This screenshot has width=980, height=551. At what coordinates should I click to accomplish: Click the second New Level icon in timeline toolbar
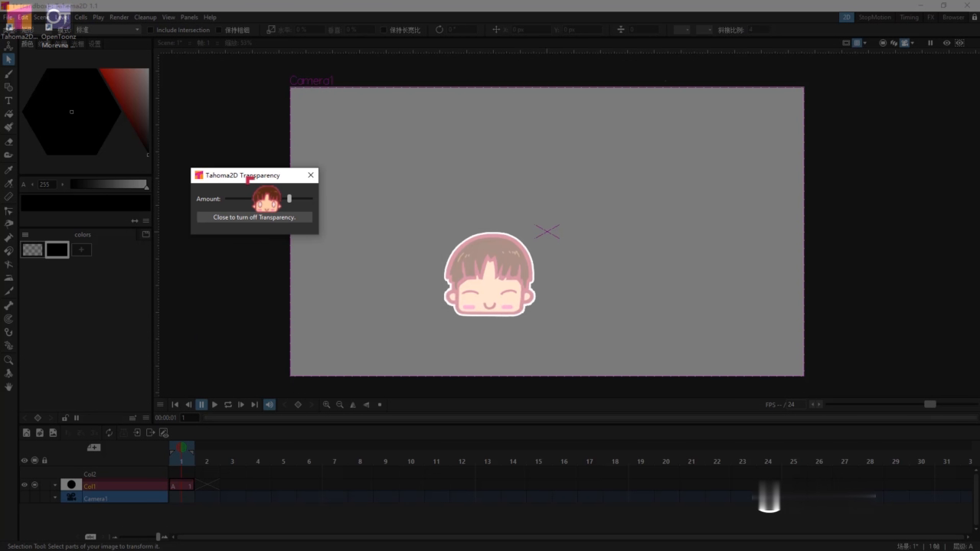[40, 433]
